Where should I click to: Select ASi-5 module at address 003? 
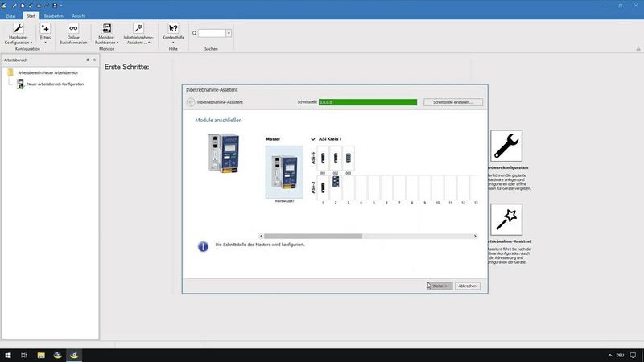[349, 158]
